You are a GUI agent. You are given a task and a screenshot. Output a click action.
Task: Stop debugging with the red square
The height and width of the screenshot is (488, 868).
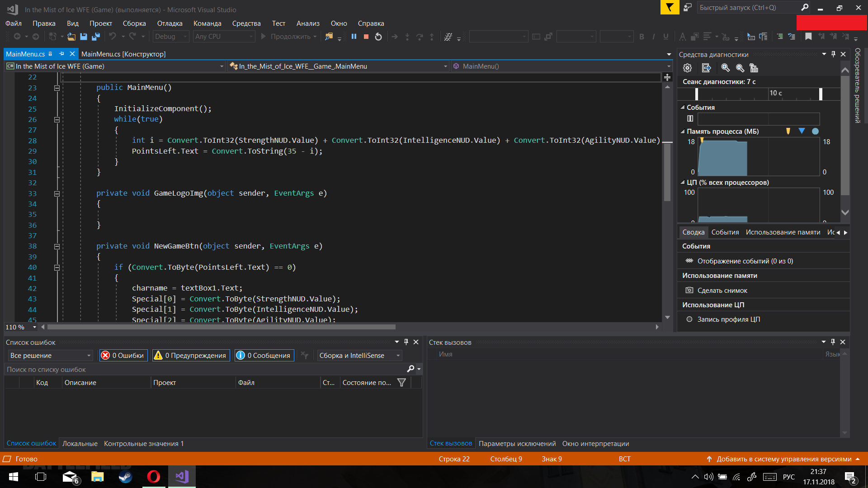point(366,37)
